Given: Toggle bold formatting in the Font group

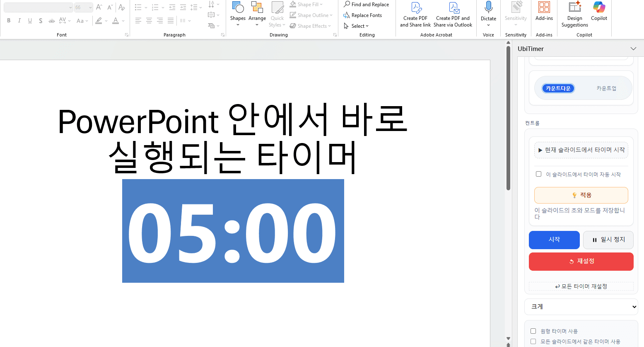Looking at the screenshot, I should pos(8,20).
